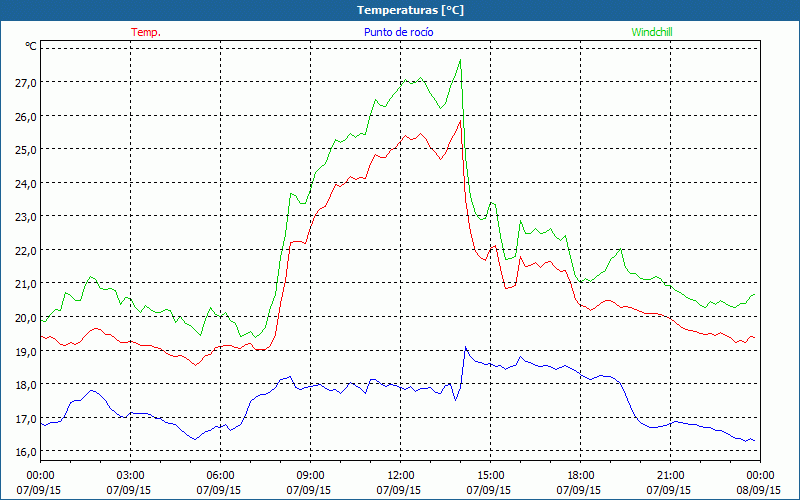Screen dimensions: 800x500
Task: Click the 03:00 time axis label
Action: (131, 476)
